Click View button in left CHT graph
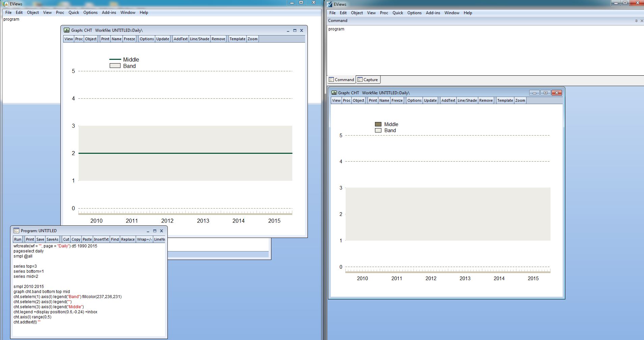Viewport: 644px width, 340px height. pyautogui.click(x=69, y=39)
